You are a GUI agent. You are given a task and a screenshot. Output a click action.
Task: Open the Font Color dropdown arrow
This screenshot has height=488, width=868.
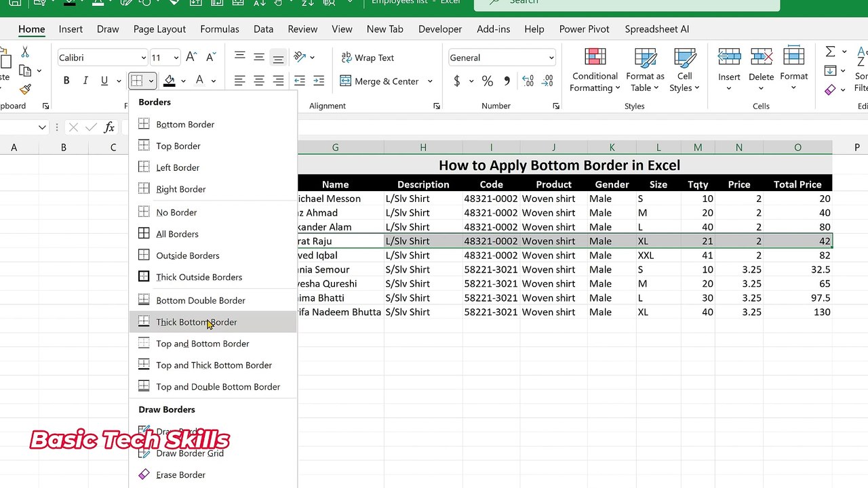tap(213, 81)
